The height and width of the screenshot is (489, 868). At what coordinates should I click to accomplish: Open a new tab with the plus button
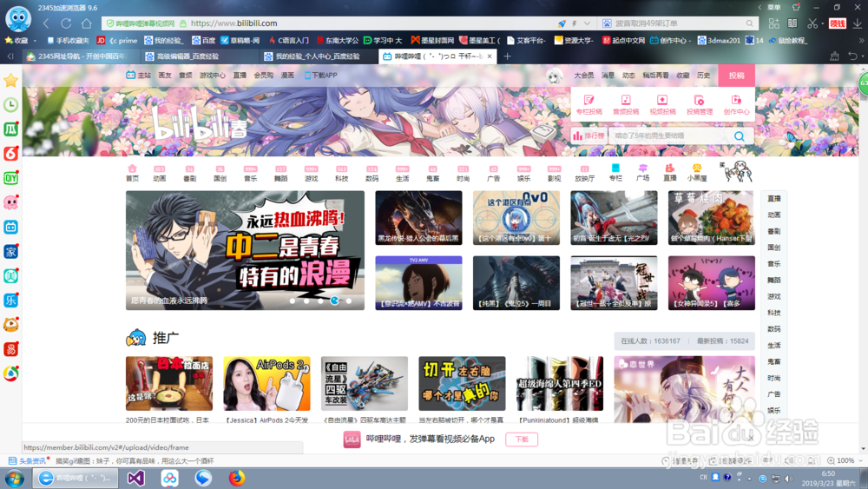point(507,56)
